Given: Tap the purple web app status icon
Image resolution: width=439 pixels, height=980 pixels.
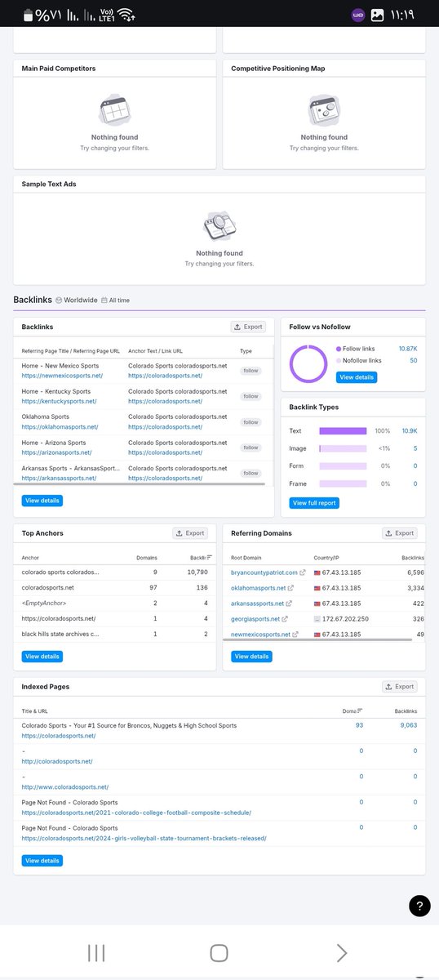Looking at the screenshot, I should click(357, 15).
